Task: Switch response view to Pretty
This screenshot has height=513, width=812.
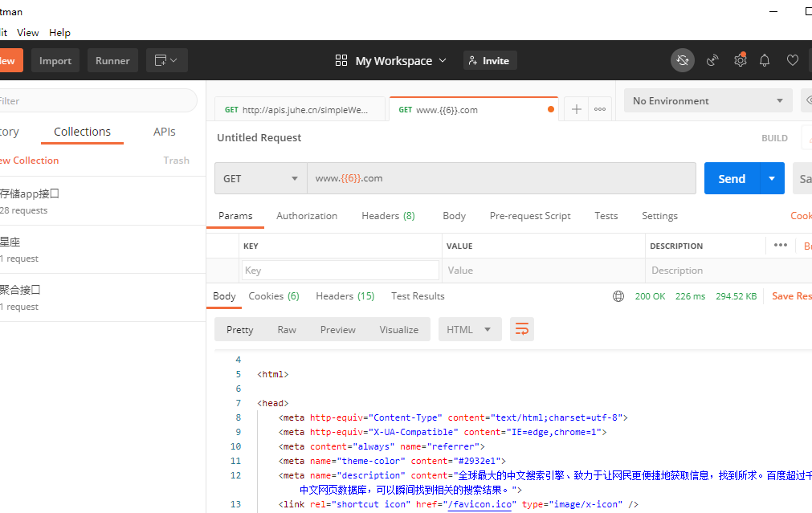Action: pyautogui.click(x=240, y=330)
